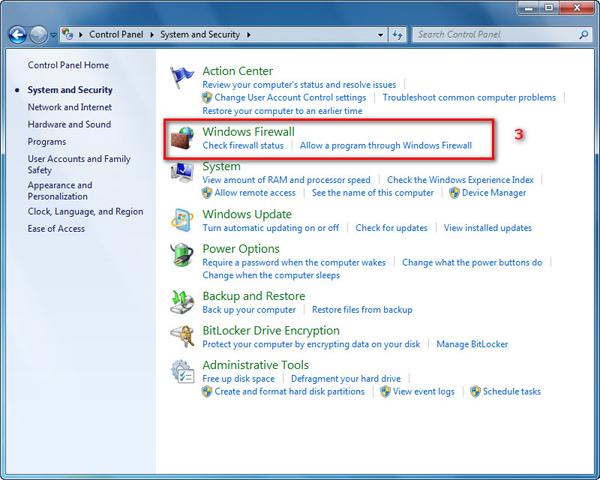The height and width of the screenshot is (480, 600).
Task: Click the BitLocker Drive Encryption keys icon
Action: [x=182, y=336]
